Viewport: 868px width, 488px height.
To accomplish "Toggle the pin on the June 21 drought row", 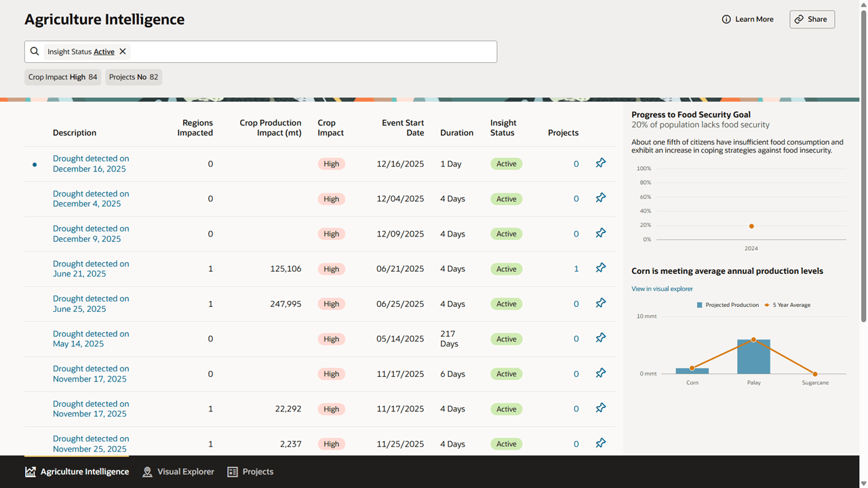I will (x=600, y=268).
